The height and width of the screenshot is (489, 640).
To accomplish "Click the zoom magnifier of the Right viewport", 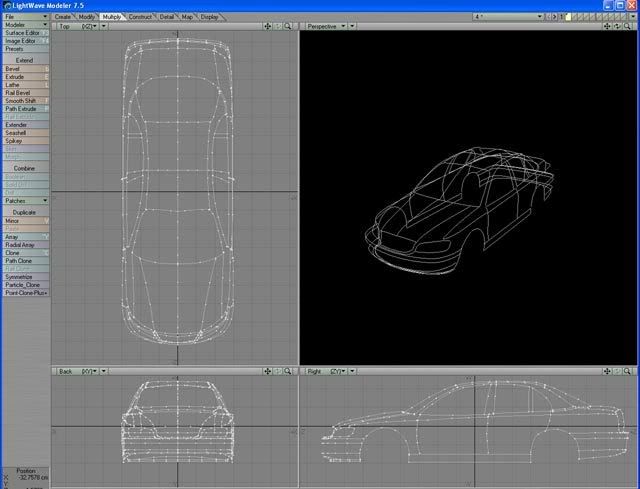I will tap(627, 371).
